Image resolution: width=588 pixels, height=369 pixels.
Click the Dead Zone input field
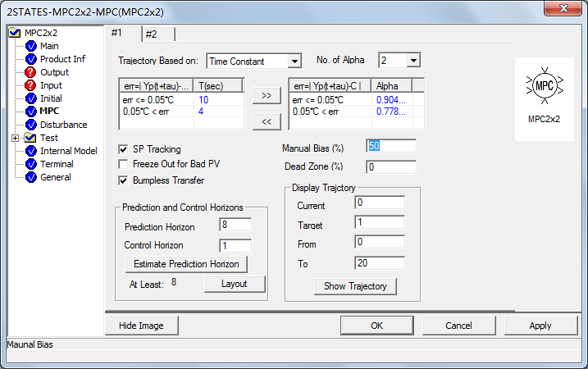[x=391, y=167]
